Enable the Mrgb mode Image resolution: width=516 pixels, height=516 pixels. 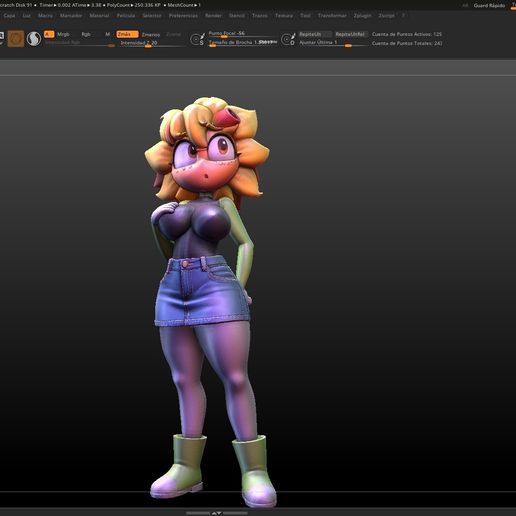coord(63,34)
